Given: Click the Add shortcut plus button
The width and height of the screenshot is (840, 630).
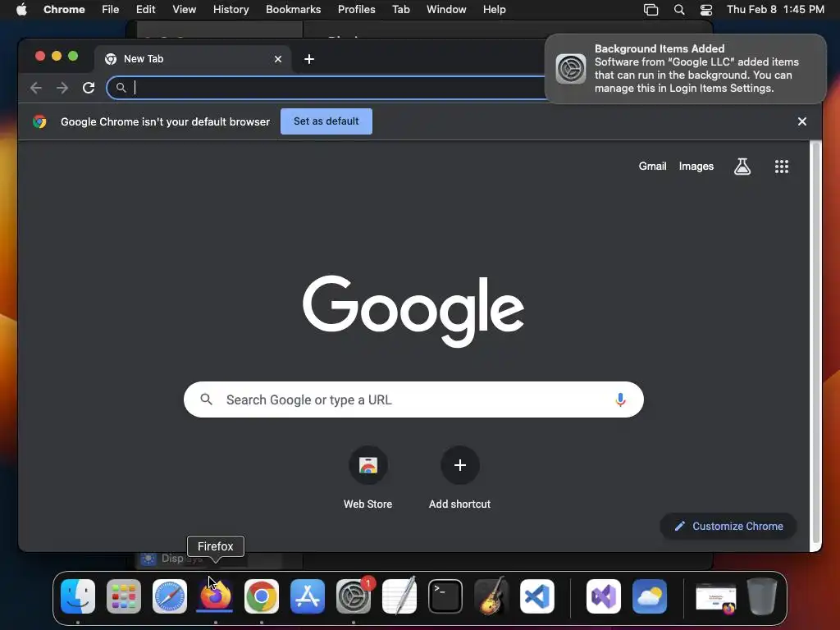Looking at the screenshot, I should tap(459, 465).
